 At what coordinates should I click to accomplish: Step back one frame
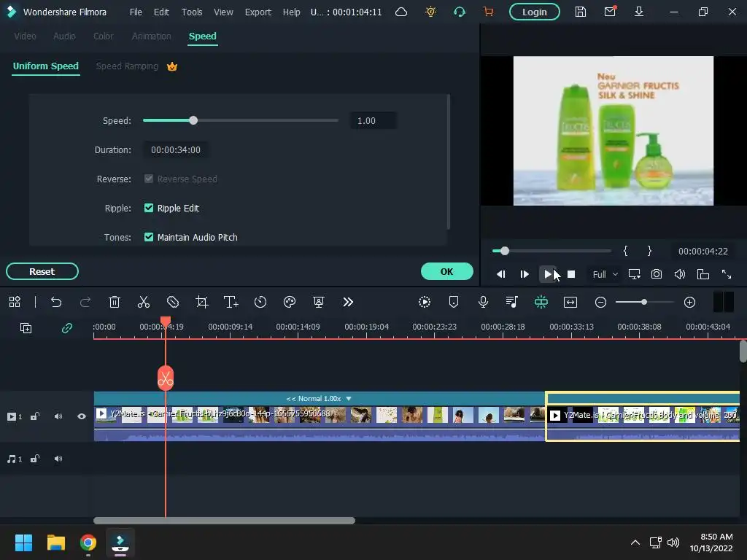pos(500,274)
